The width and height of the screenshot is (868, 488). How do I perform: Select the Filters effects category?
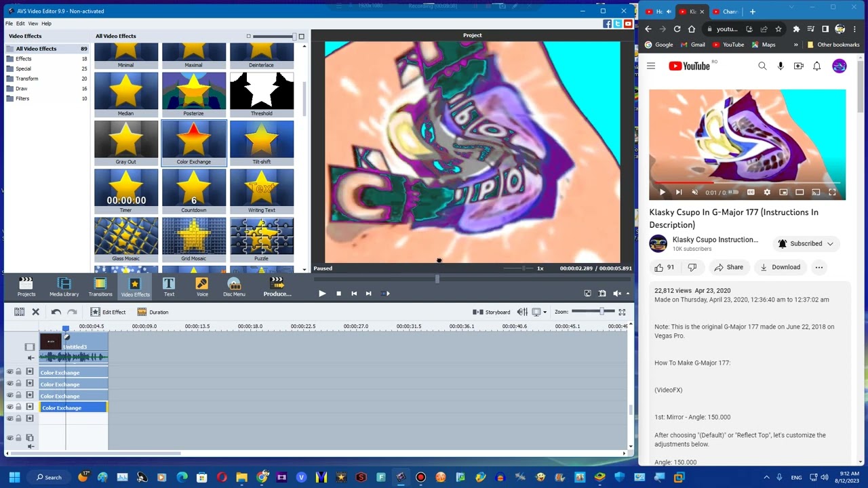point(47,98)
